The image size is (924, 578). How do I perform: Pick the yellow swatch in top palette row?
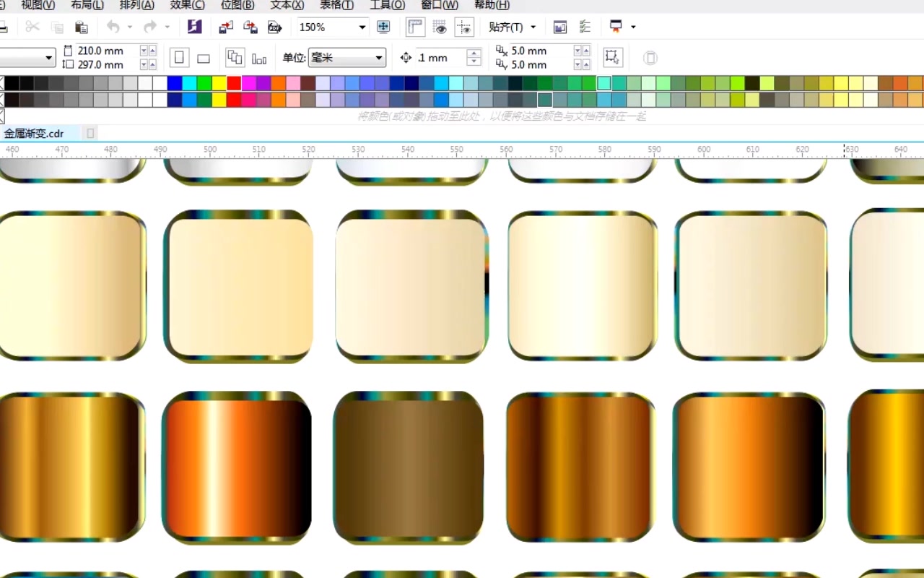point(219,83)
